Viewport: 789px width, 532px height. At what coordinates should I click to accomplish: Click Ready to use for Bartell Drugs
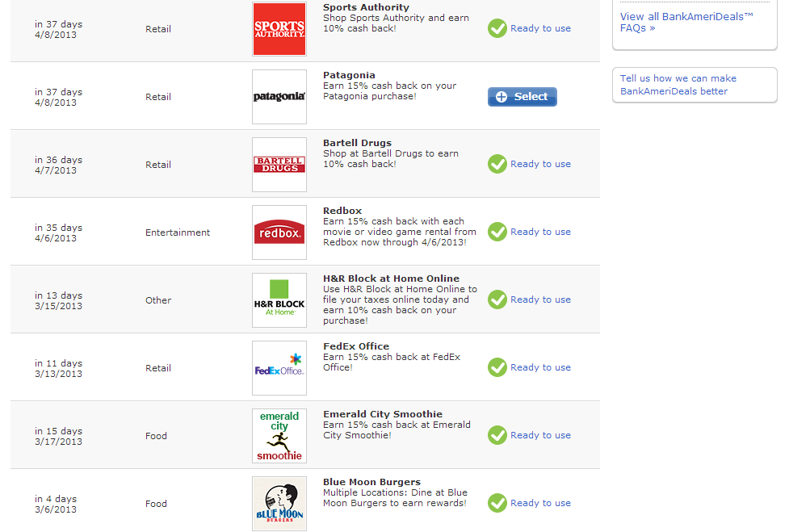540,164
